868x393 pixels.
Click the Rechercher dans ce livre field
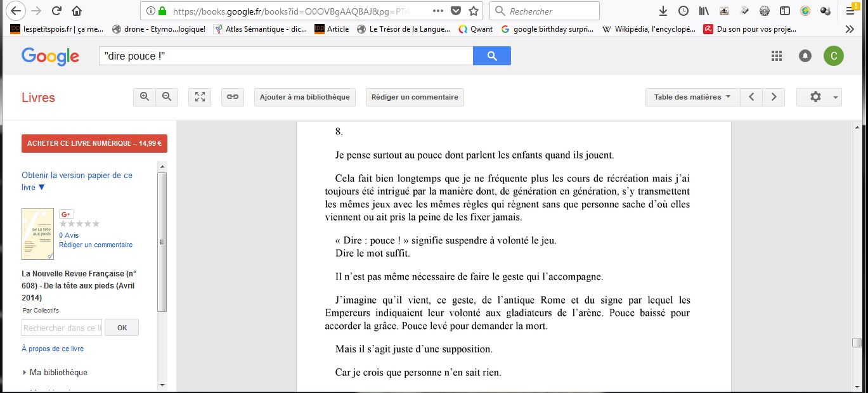(x=62, y=328)
